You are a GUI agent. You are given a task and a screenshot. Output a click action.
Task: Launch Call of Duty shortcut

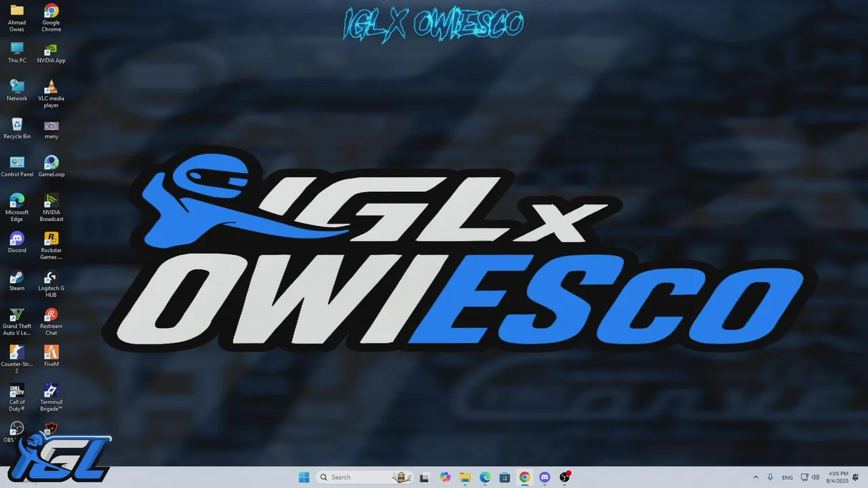click(17, 397)
